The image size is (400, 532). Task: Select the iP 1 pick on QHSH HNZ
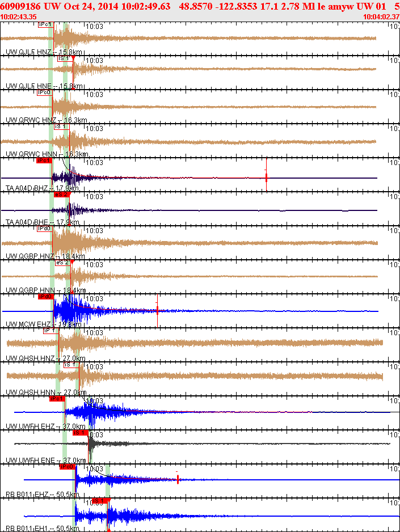coord(51,330)
